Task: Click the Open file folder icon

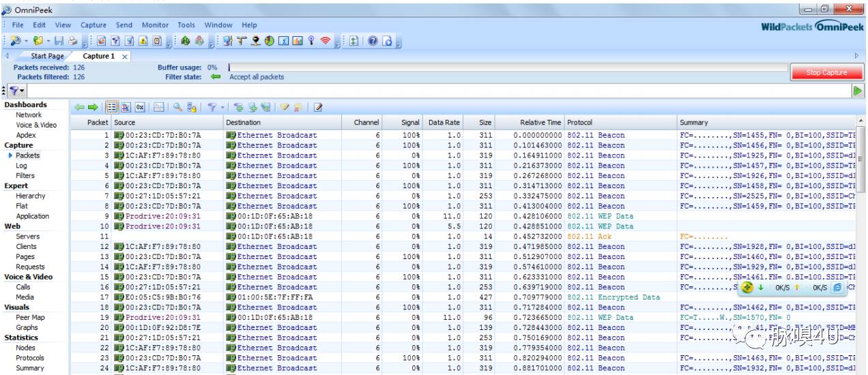Action: click(x=37, y=40)
